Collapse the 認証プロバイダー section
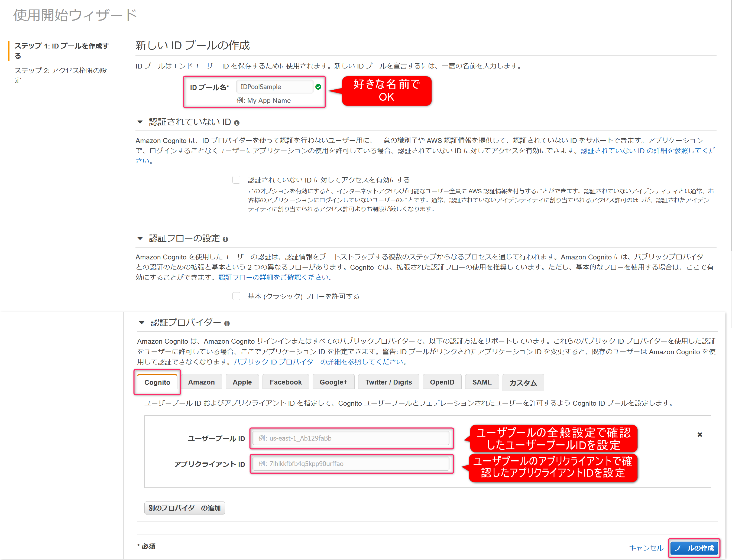This screenshot has width=732, height=560. 142,323
